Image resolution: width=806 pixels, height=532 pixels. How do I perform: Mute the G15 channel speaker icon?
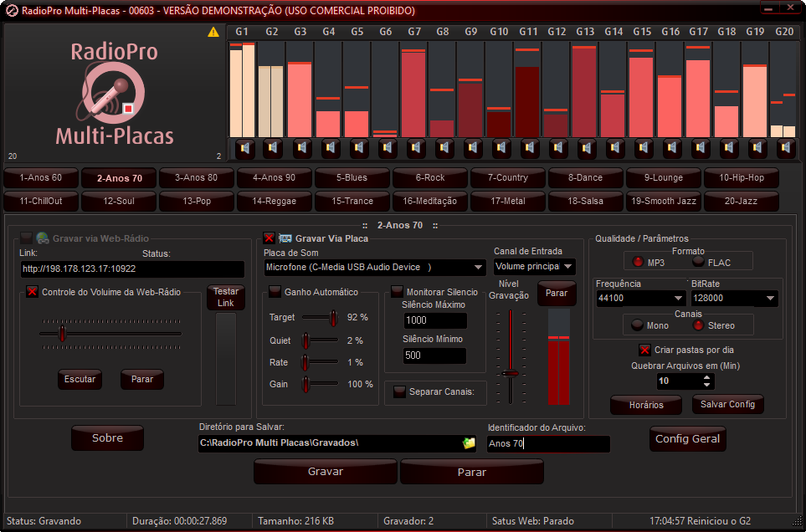pyautogui.click(x=644, y=148)
